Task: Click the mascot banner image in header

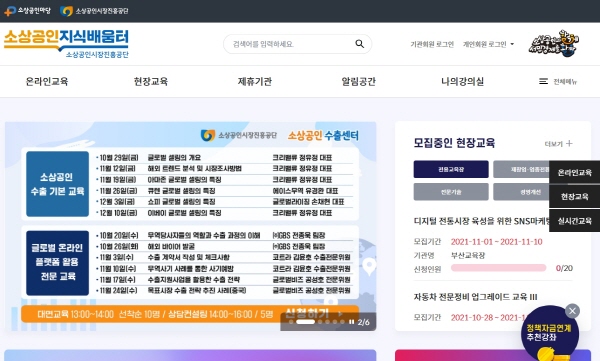Action: 554,43
